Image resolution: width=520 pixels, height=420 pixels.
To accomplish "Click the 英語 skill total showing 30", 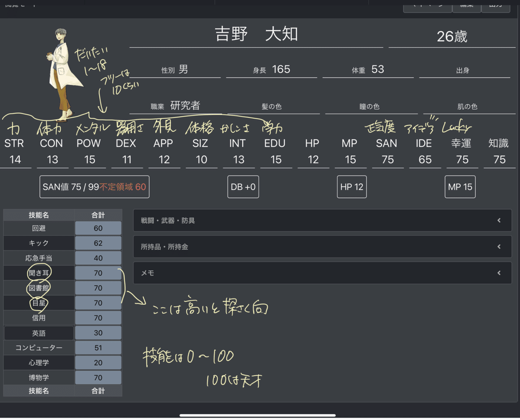I will [x=98, y=333].
